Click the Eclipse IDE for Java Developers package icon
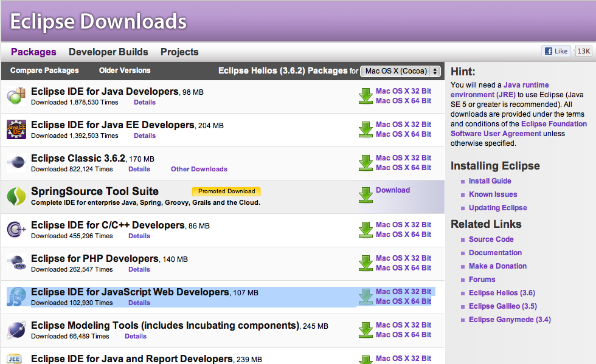The width and height of the screenshot is (596, 364). tap(16, 96)
